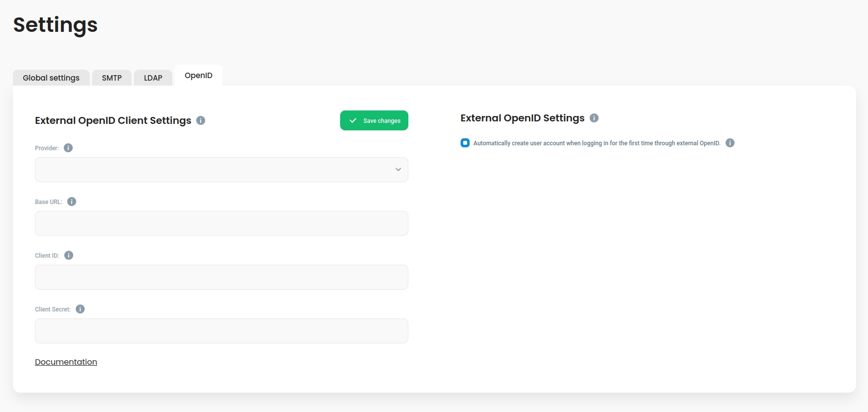Open the Provider dropdown field
This screenshot has width=868, height=412.
point(214,170)
